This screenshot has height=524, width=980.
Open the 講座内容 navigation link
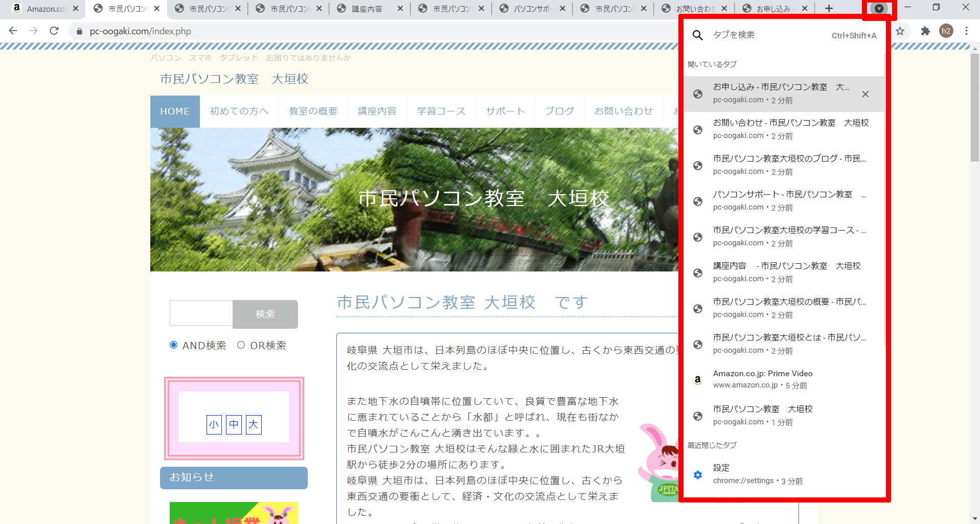coord(377,111)
